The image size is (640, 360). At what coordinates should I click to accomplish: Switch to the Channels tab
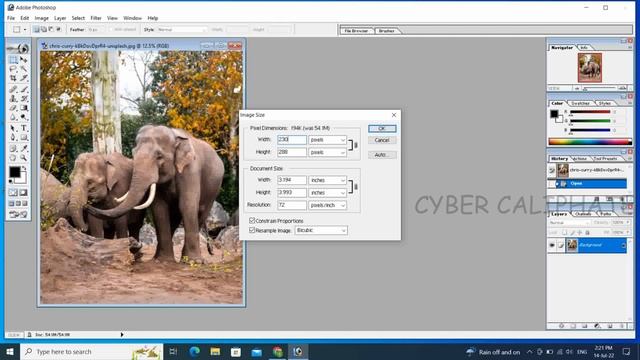583,214
